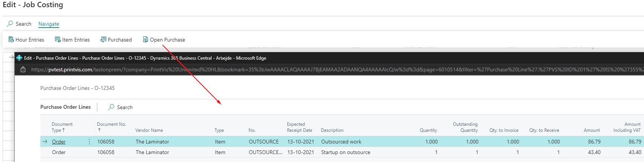This screenshot has height=162, width=644.
Task: Click the Purchased icon in toolbar
Action: point(103,39)
